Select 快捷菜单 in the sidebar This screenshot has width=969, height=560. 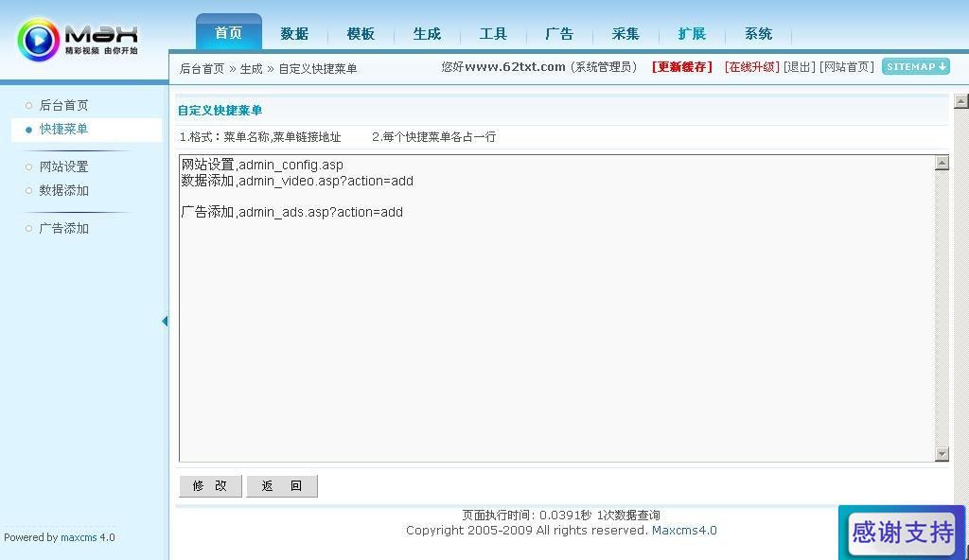pyautogui.click(x=63, y=130)
